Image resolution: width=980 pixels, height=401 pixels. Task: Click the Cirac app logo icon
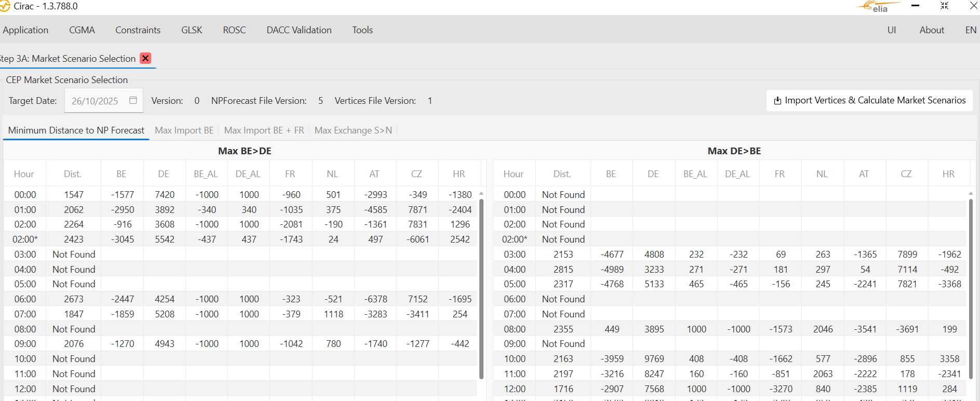(5, 6)
